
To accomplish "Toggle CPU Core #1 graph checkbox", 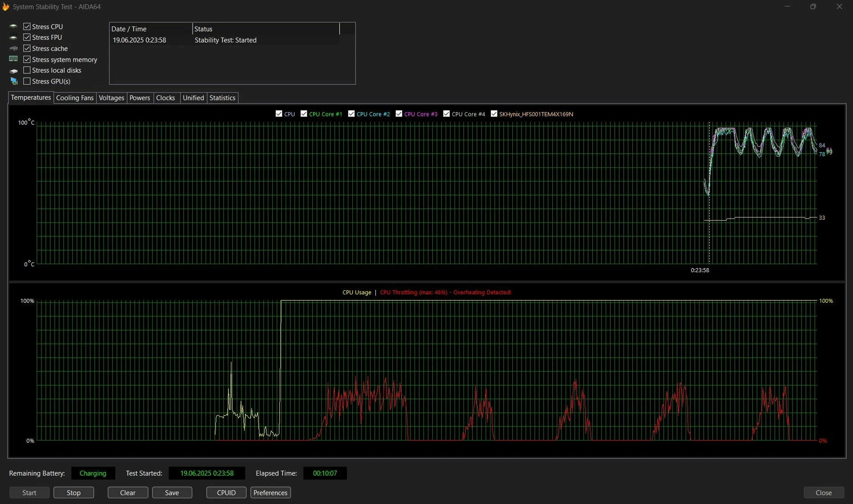I will tap(304, 114).
